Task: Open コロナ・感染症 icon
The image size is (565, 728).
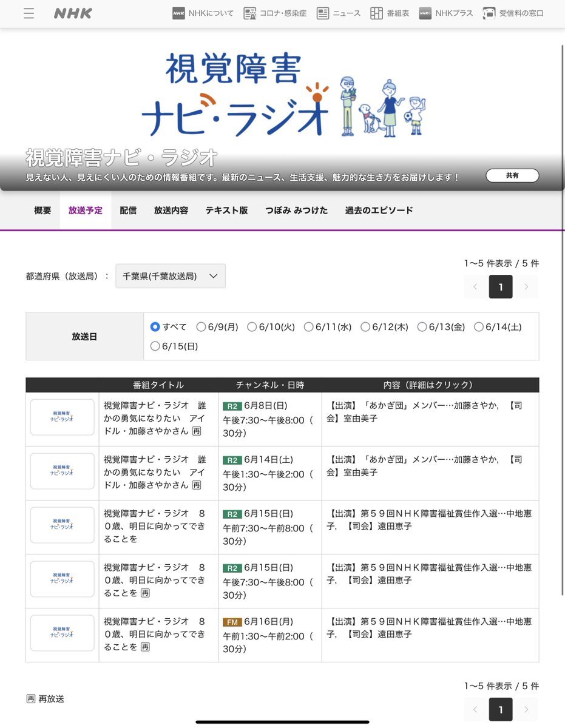Action: 249,13
